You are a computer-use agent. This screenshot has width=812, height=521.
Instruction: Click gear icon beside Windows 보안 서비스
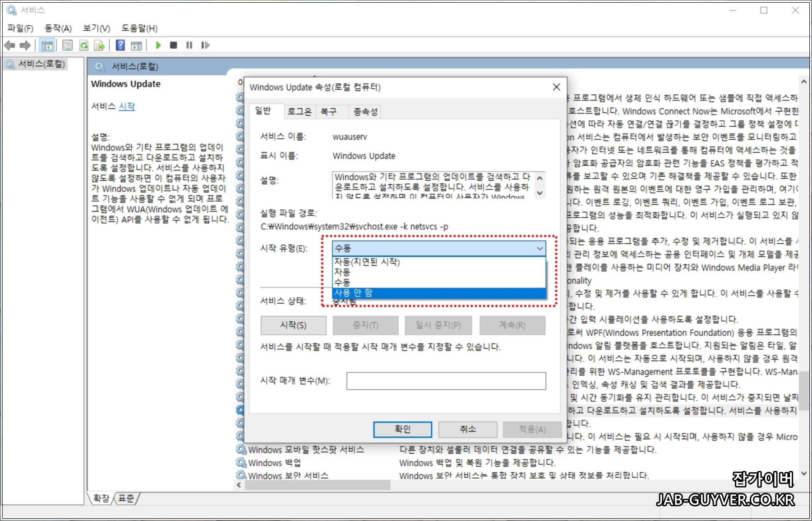[241, 475]
